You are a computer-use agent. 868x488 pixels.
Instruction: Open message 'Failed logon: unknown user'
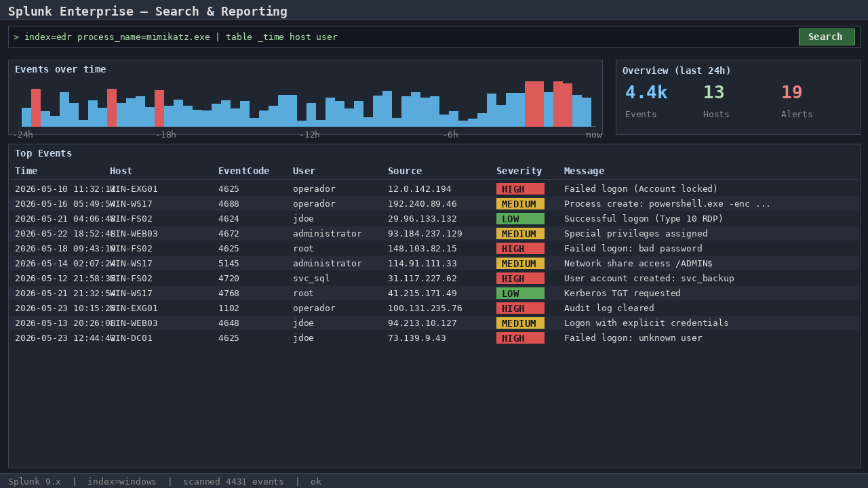(x=633, y=338)
